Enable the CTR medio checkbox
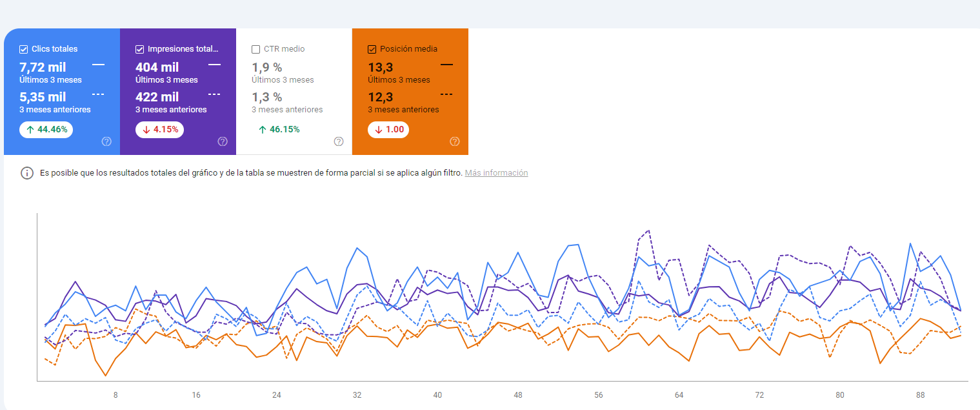980x410 pixels. [x=256, y=49]
